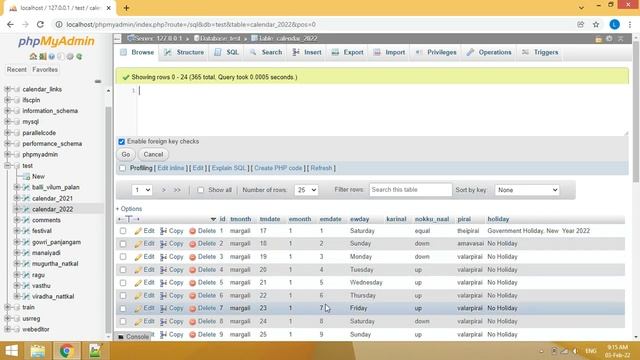Open Chrome three-dot menu

coord(630,24)
